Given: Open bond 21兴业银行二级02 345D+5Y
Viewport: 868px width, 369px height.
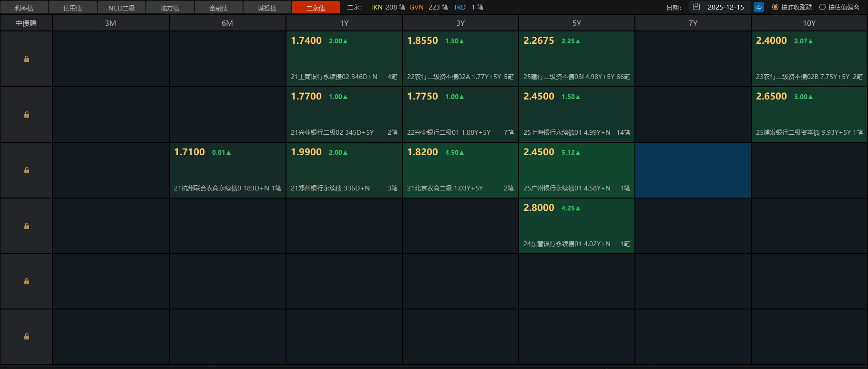Looking at the screenshot, I should coord(332,132).
